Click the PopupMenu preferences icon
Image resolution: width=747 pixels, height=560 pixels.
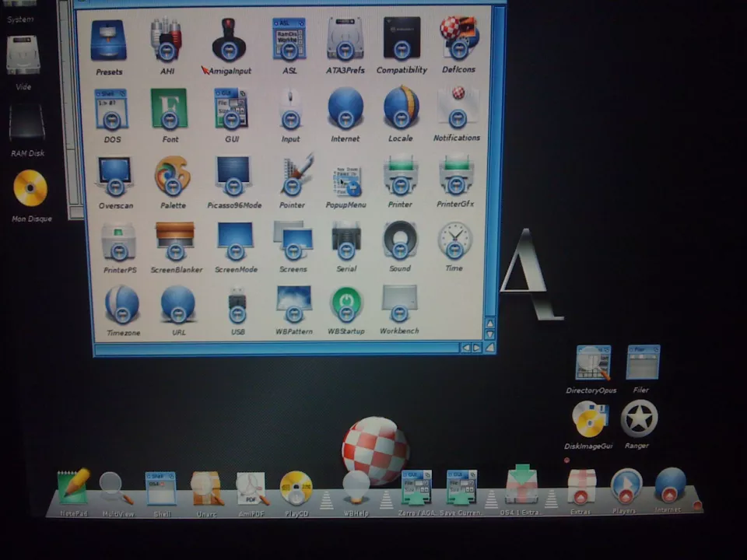[345, 180]
